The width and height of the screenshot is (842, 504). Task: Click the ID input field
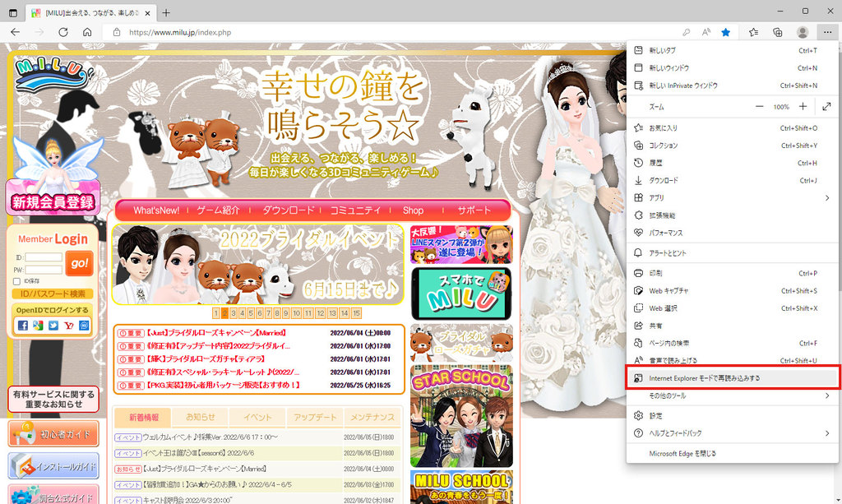[x=44, y=257]
